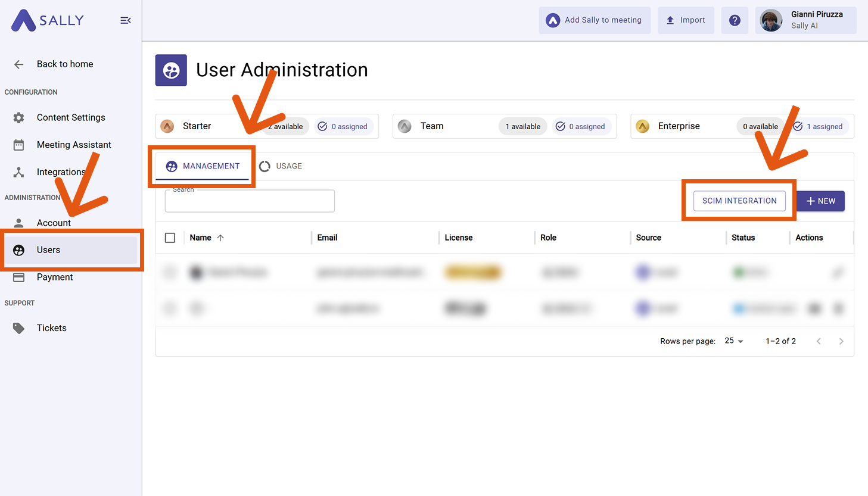Open Payment using the card icon
The image size is (868, 496).
coord(18,277)
